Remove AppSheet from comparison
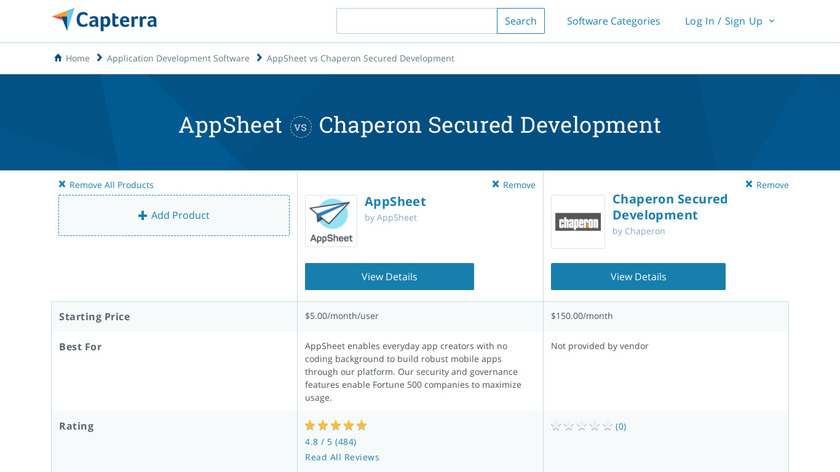 [514, 185]
